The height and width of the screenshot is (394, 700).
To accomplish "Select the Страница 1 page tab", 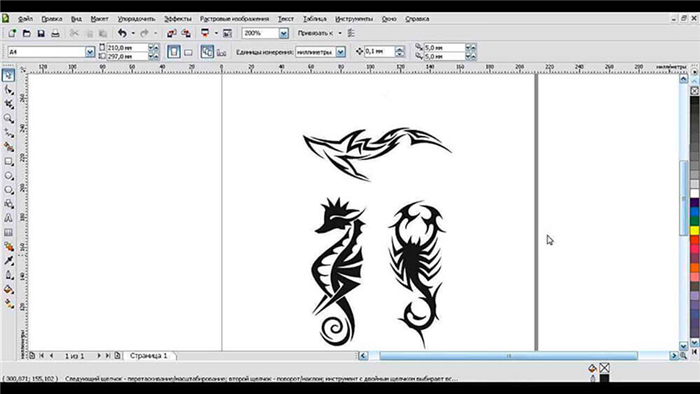I will click(x=149, y=356).
